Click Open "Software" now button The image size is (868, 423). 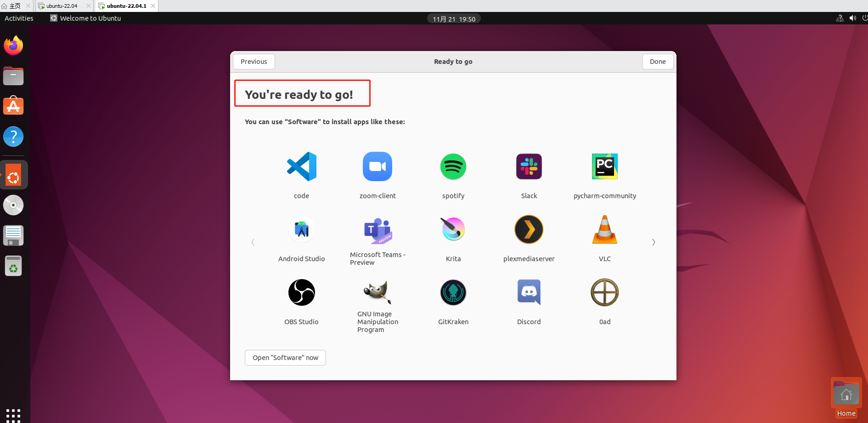(285, 358)
